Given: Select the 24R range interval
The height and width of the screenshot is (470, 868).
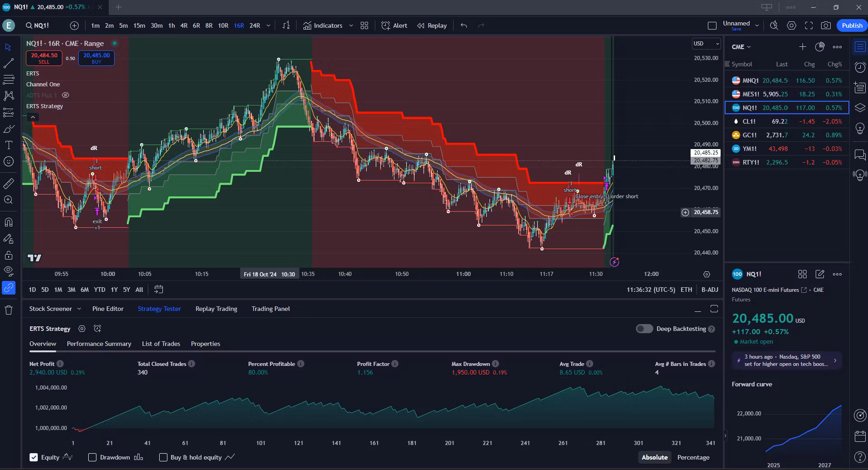Looking at the screenshot, I should coord(255,25).
